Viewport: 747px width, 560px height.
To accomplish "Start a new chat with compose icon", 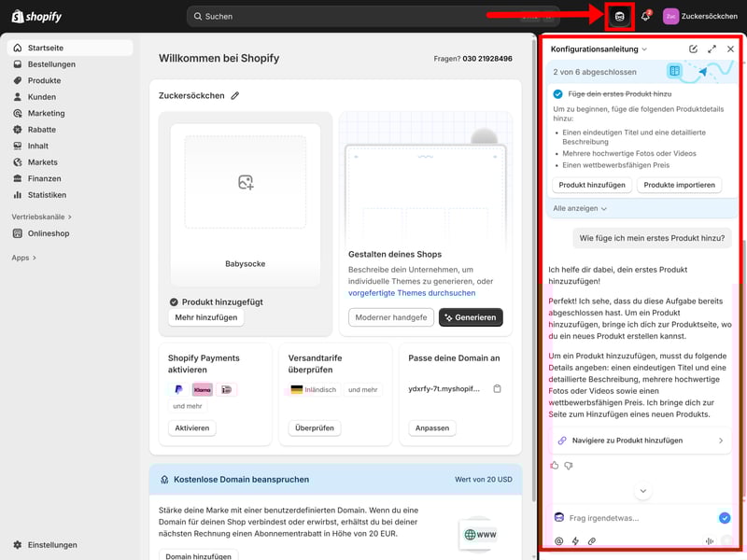I will tap(693, 49).
